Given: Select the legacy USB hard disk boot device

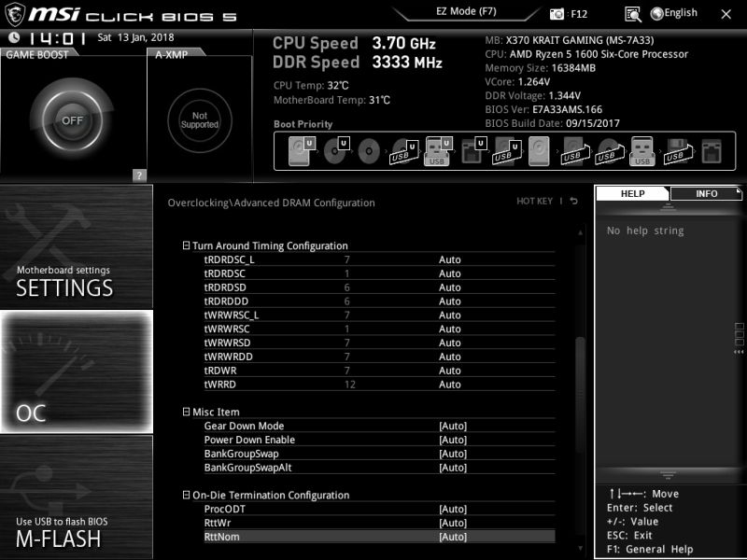Looking at the screenshot, I should tap(574, 151).
